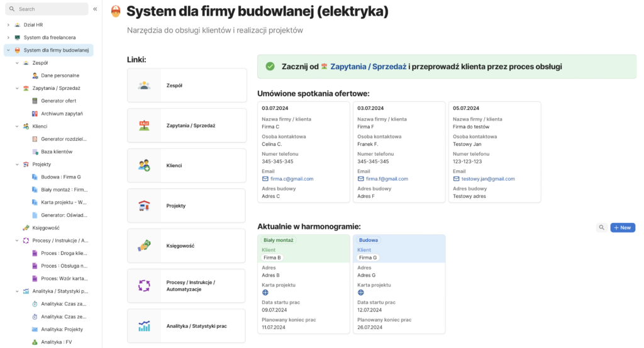
Task: Collapse System dla firmy budowlanej chevron
Action: (8, 50)
